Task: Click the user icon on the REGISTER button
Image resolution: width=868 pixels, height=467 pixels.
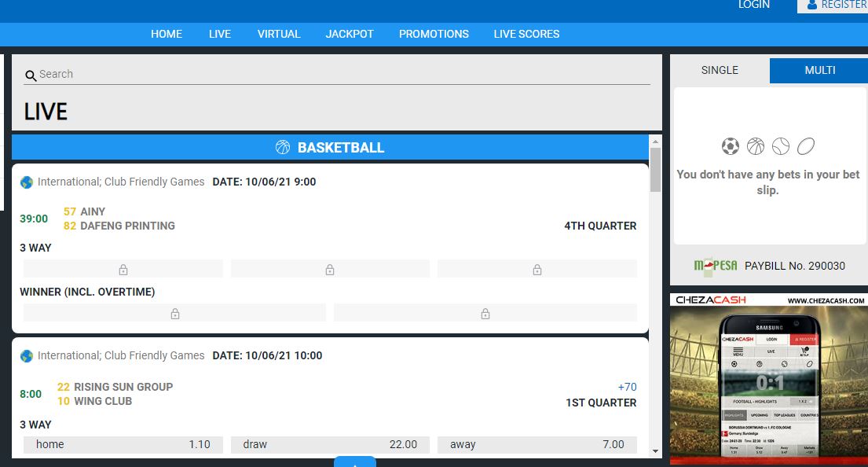Action: click(812, 5)
